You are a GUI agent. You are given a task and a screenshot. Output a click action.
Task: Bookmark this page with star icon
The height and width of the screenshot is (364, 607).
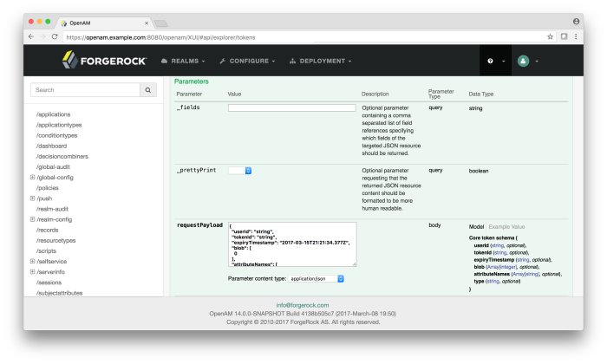click(550, 36)
